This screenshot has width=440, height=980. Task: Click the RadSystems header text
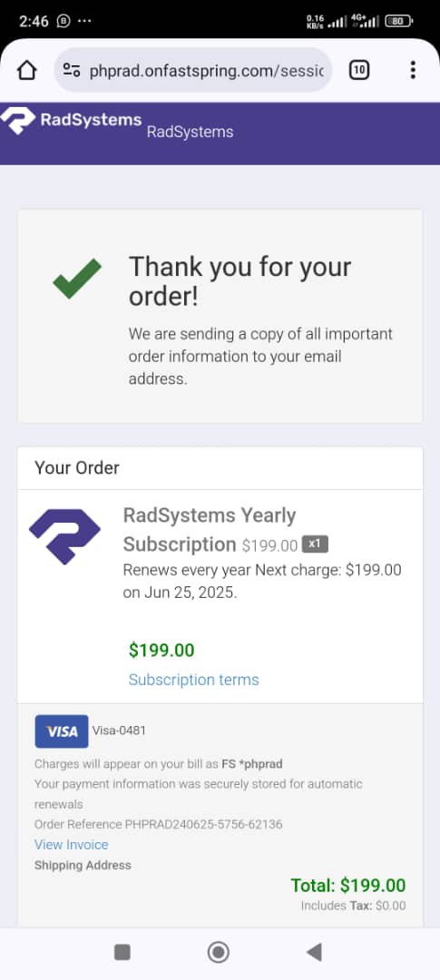[x=190, y=132]
